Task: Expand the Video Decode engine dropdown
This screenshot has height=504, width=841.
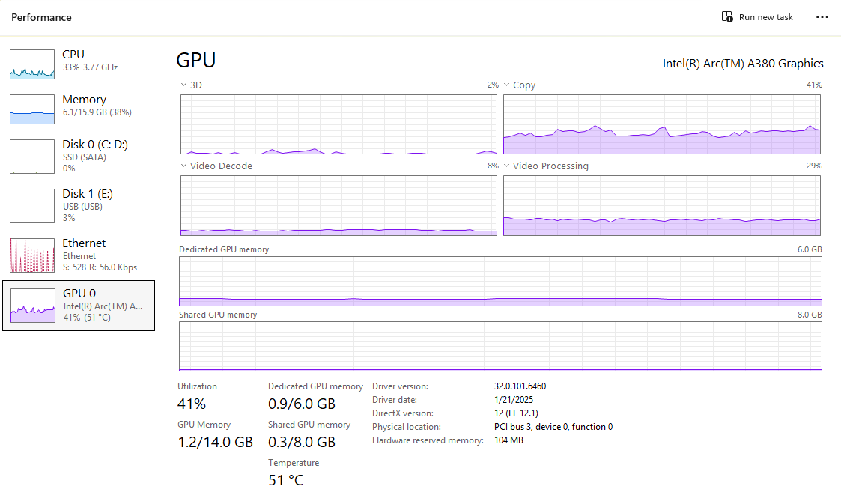Action: pyautogui.click(x=184, y=166)
